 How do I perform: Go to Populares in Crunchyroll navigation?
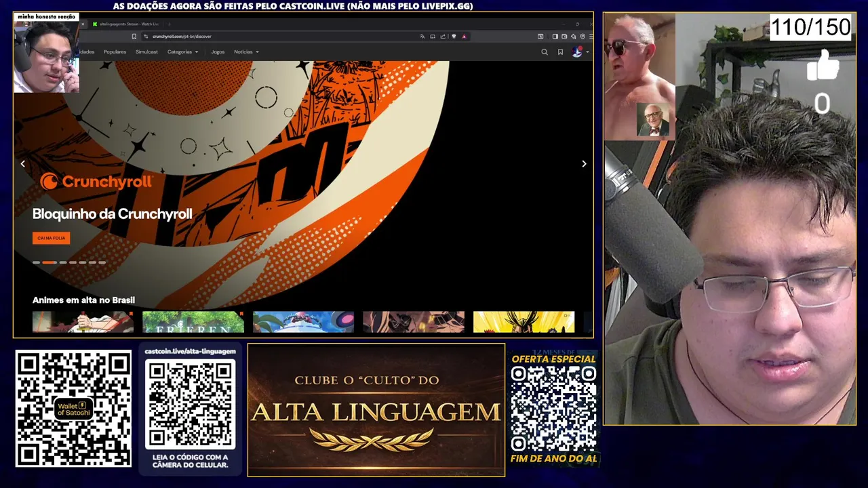pyautogui.click(x=115, y=52)
